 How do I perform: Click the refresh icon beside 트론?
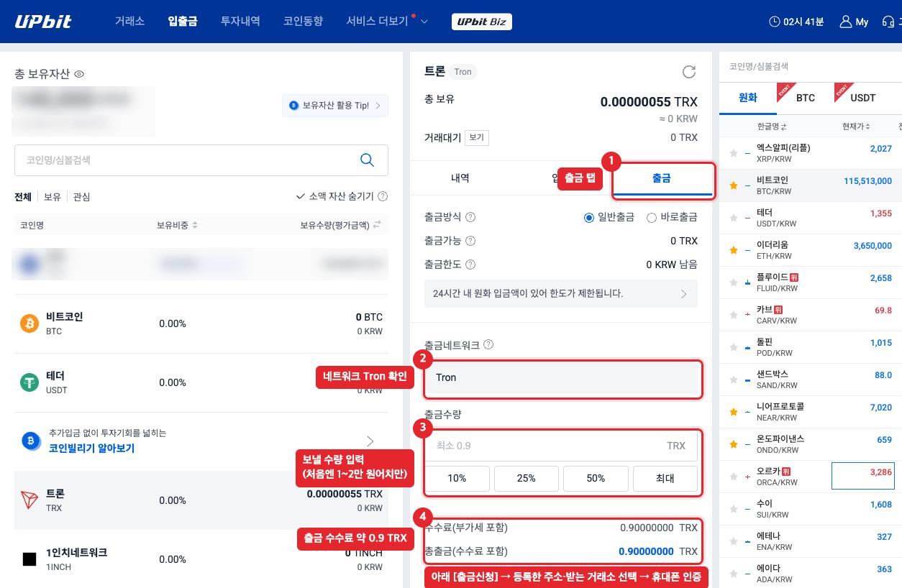click(x=689, y=72)
